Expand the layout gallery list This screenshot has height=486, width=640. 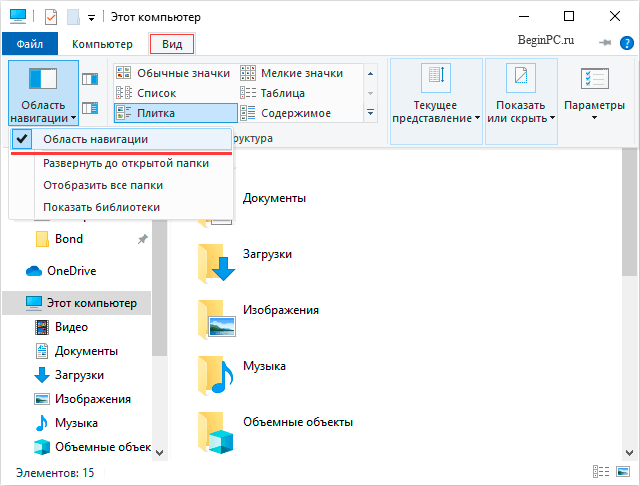click(371, 112)
